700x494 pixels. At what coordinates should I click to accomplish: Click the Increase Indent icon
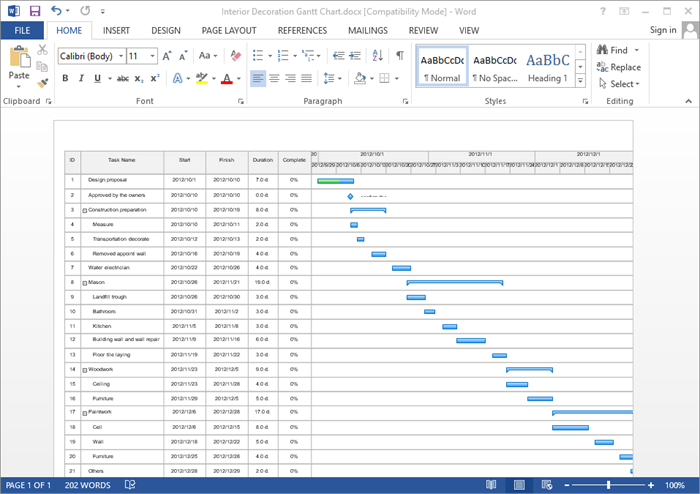[355, 55]
